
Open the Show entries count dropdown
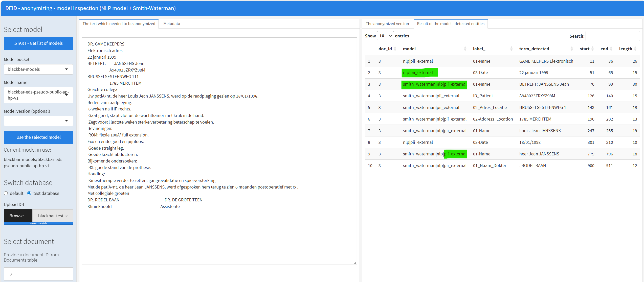click(385, 36)
